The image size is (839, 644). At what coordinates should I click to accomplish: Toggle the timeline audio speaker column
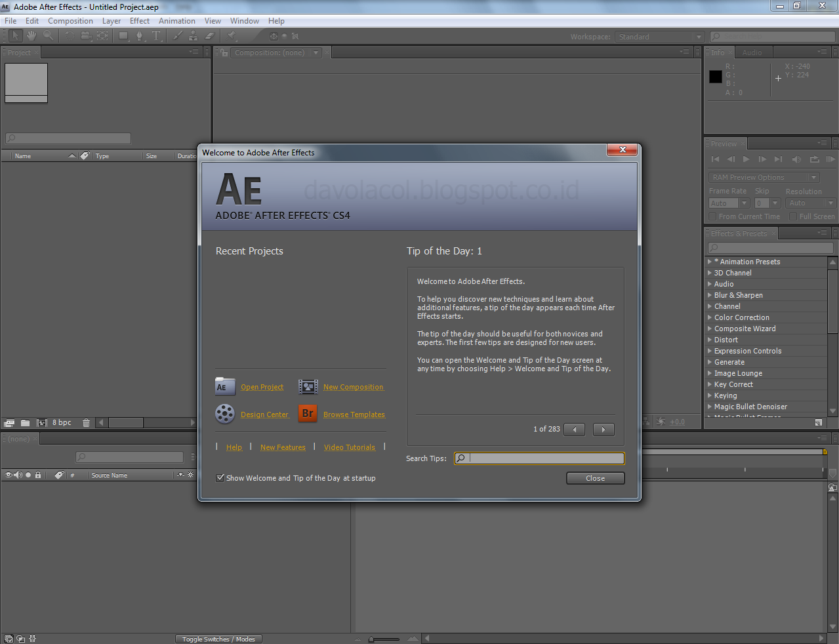18,475
